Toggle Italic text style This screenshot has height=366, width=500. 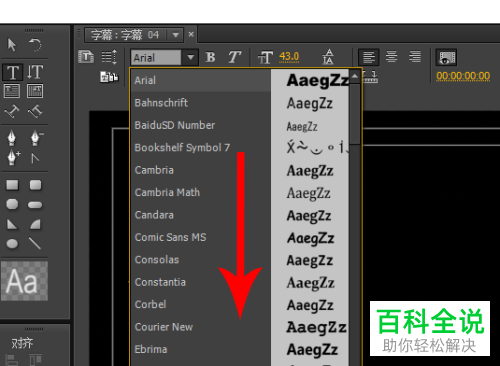point(234,57)
